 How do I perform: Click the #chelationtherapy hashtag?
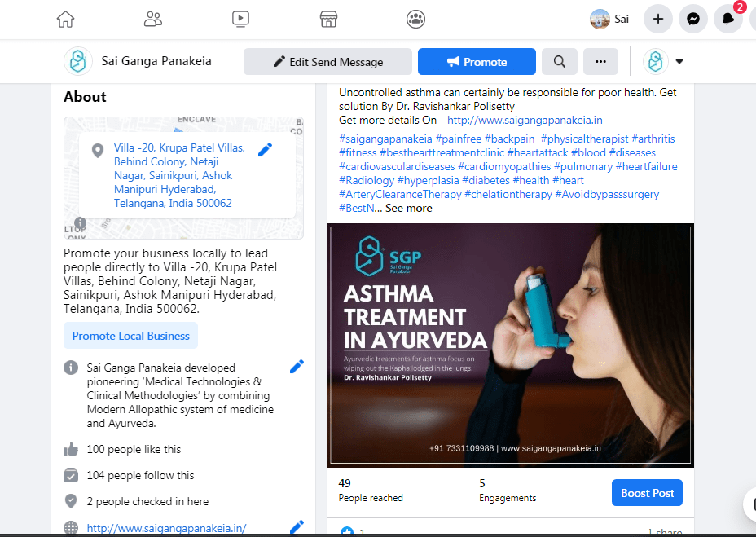(508, 195)
